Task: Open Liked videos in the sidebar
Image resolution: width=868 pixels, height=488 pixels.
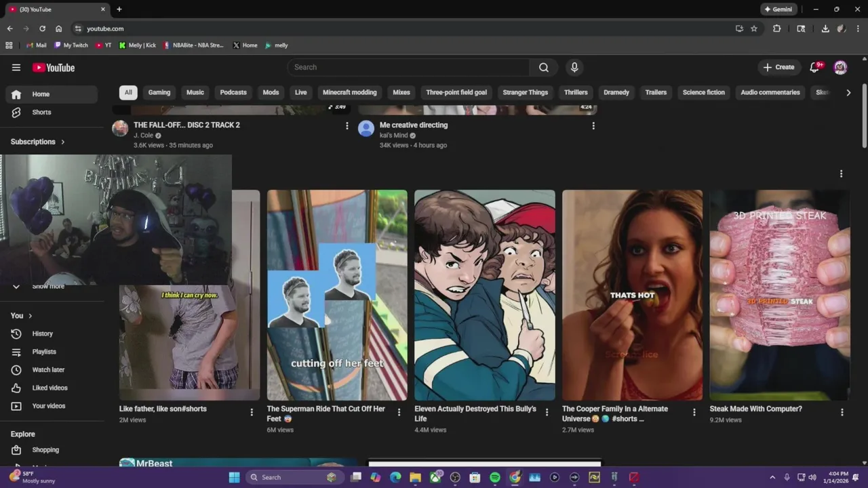Action: click(x=51, y=388)
